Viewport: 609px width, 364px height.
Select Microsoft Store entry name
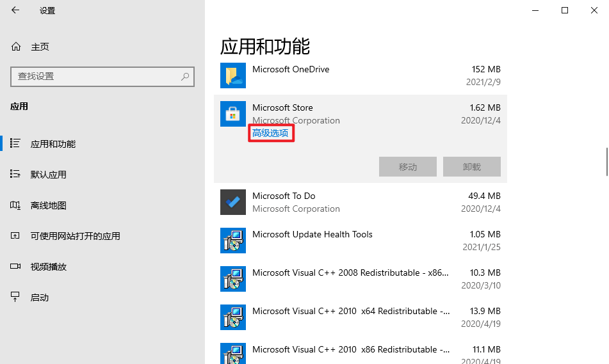click(x=283, y=107)
